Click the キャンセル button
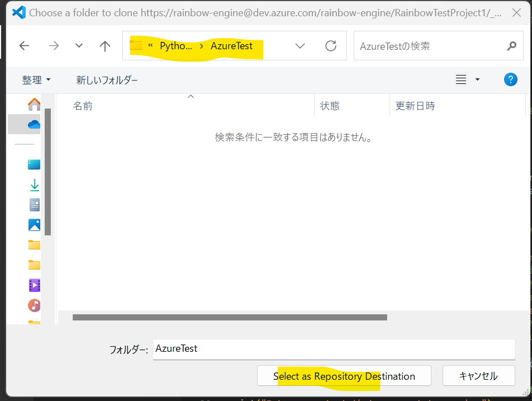 tap(478, 376)
